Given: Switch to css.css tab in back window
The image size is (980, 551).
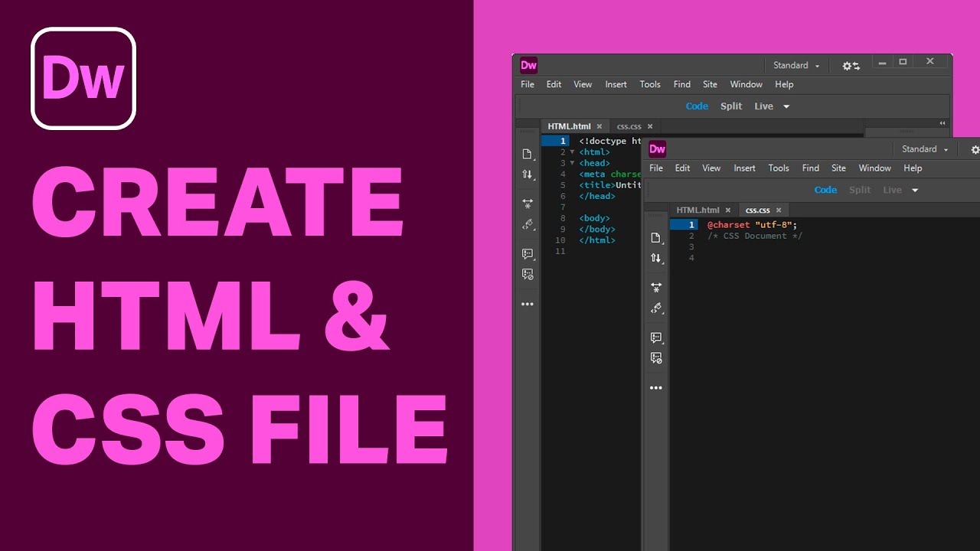Looking at the screenshot, I should [x=629, y=127].
